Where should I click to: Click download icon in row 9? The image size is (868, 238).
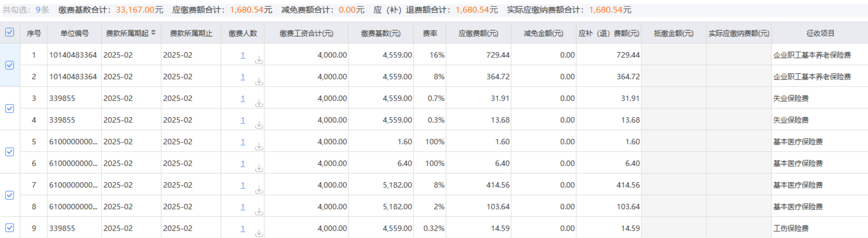259,233
